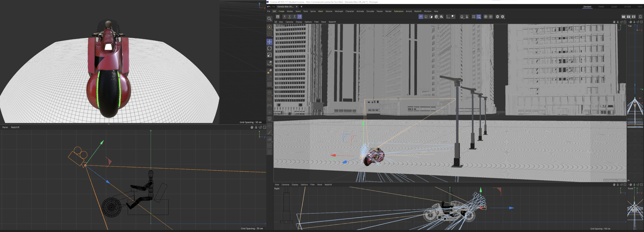Image resolution: width=644 pixels, height=232 pixels.
Task: Toggle the locked workplane icon
Action: coord(479,17)
